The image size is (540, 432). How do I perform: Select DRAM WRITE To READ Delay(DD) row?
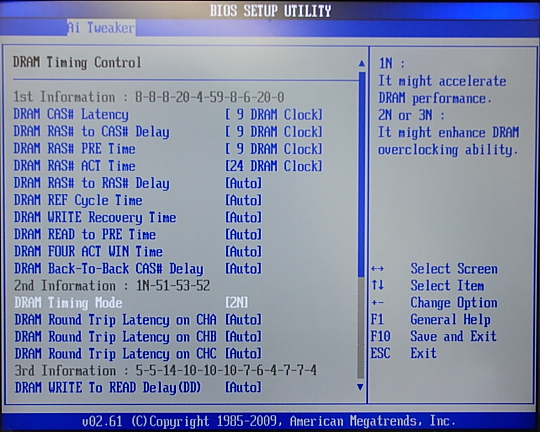click(x=138, y=388)
